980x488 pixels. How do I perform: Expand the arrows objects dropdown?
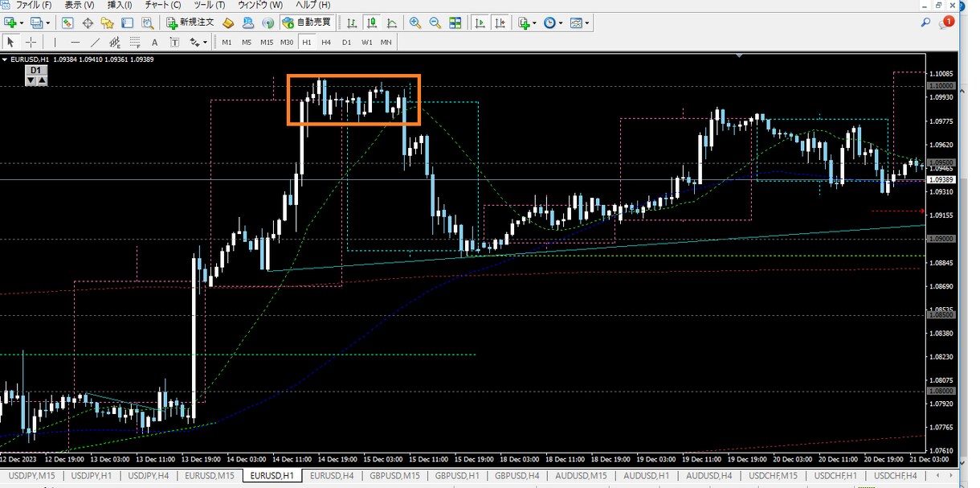click(205, 42)
